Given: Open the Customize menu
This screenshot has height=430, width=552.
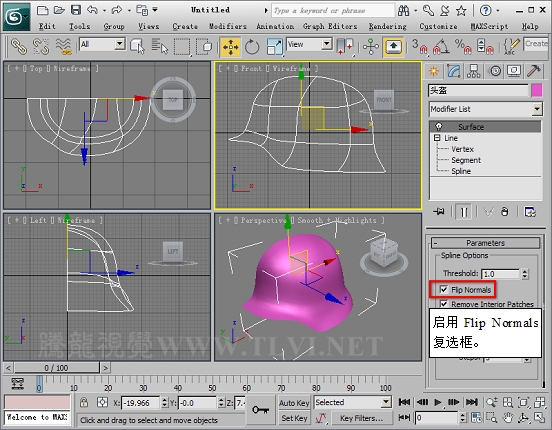Looking at the screenshot, I should [438, 26].
